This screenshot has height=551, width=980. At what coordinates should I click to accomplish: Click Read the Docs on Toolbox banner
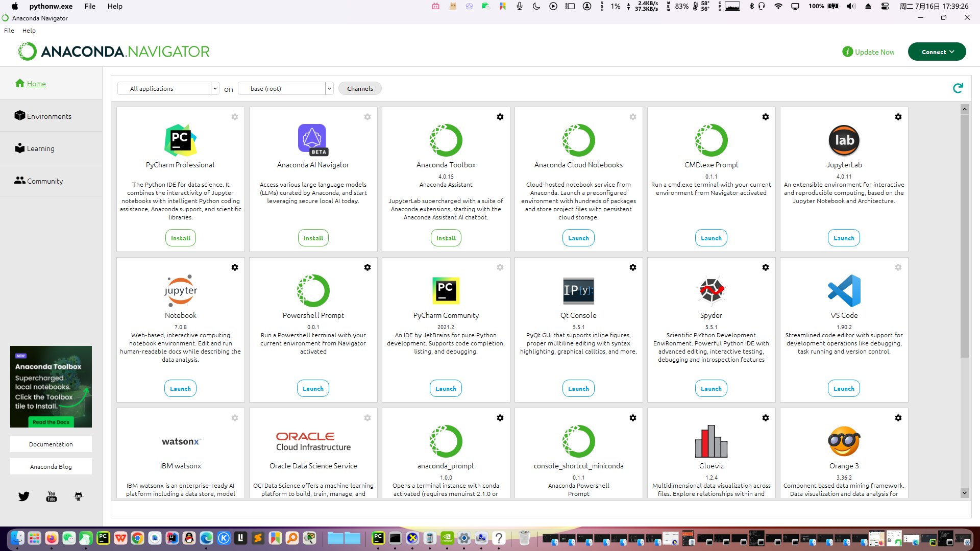[51, 422]
